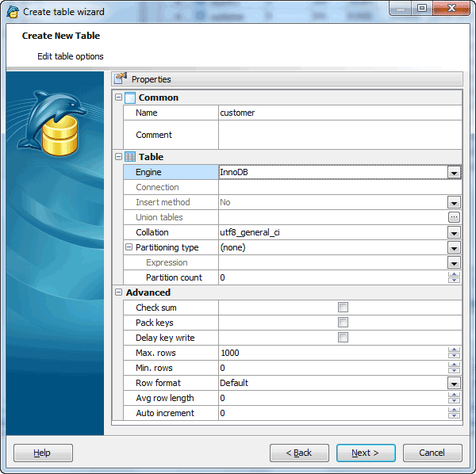This screenshot has height=474, width=476.
Task: Click the Next button
Action: click(x=366, y=453)
